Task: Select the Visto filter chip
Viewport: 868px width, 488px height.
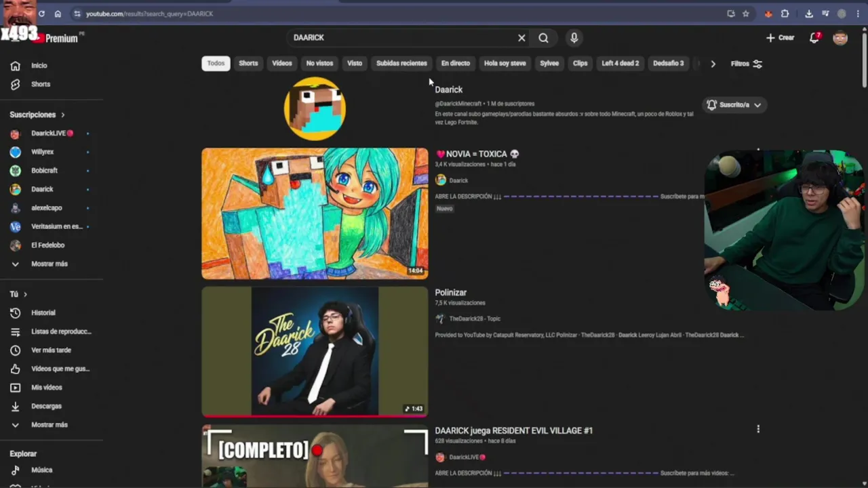Action: point(355,63)
